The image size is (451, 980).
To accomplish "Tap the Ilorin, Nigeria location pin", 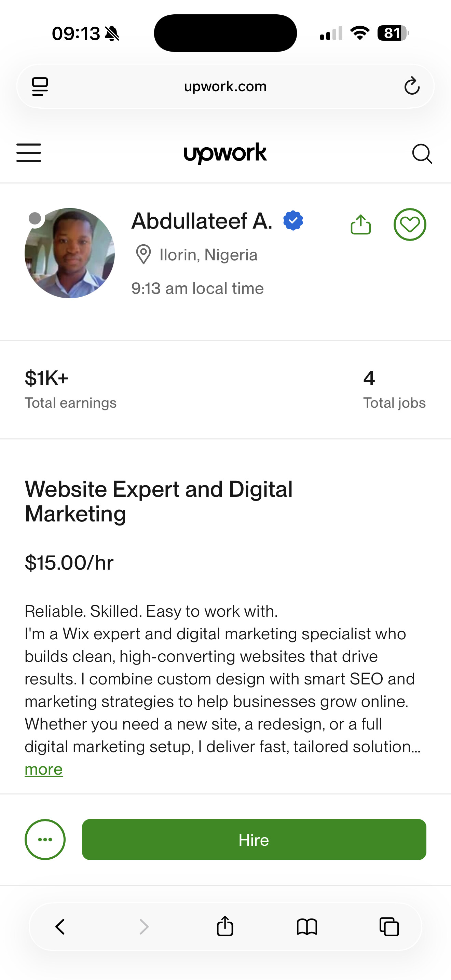I will pyautogui.click(x=143, y=255).
